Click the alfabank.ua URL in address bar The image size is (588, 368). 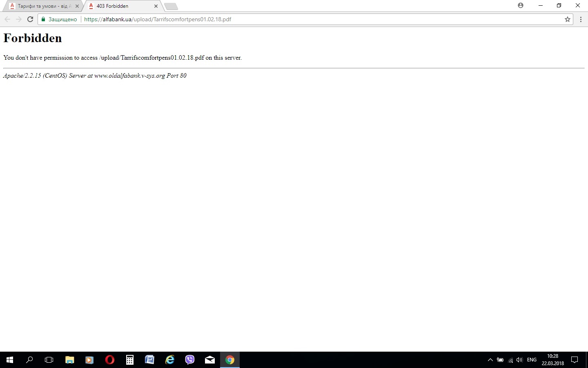(158, 19)
